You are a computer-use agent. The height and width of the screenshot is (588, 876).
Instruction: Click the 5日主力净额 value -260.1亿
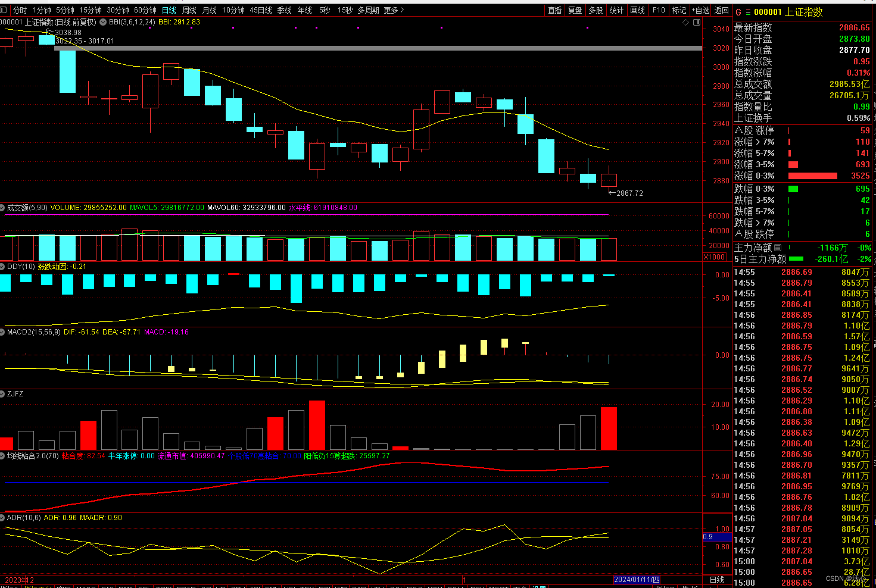pos(831,259)
